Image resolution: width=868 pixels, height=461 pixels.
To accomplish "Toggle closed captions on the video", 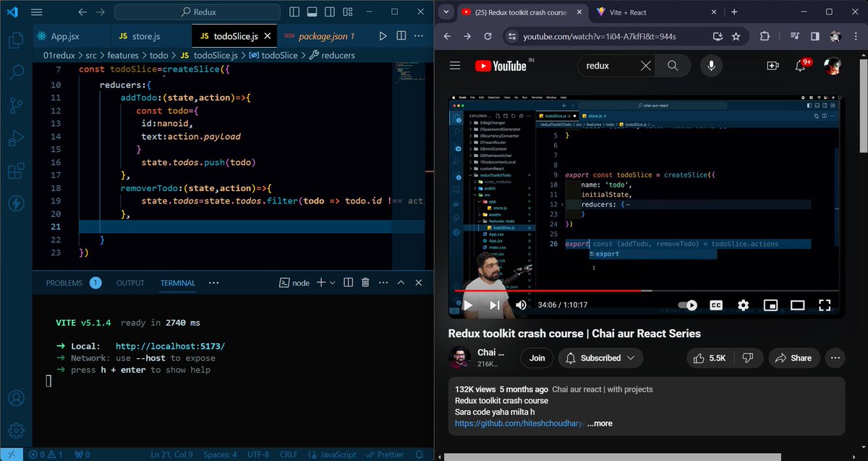I will [x=716, y=305].
